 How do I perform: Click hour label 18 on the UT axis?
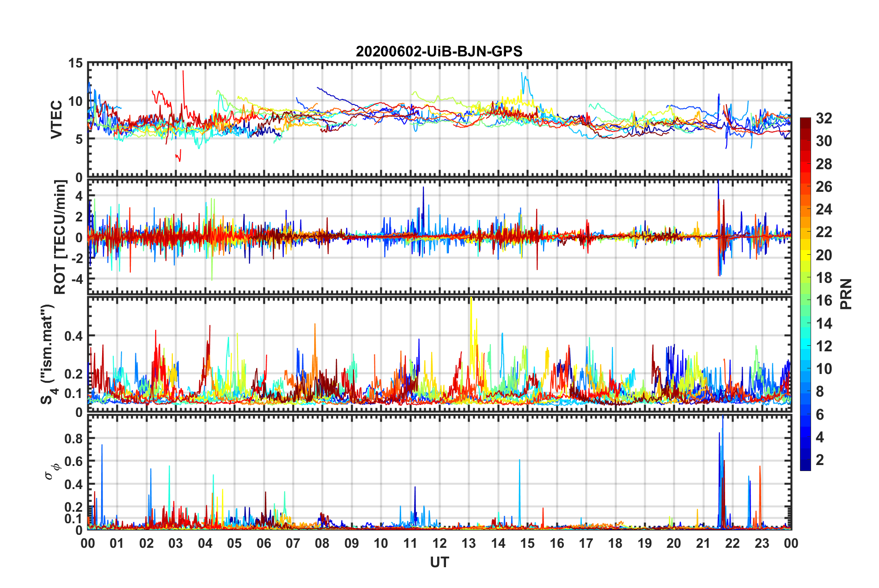pyautogui.click(x=615, y=544)
